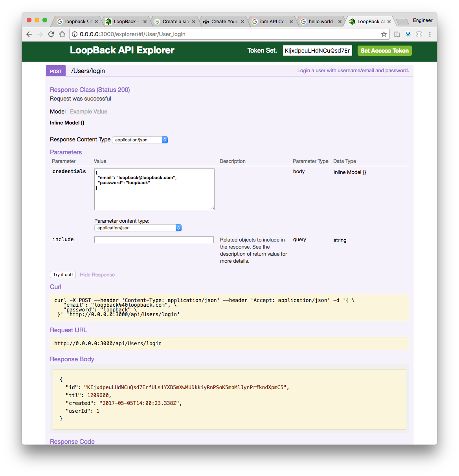Image resolution: width=459 pixels, height=476 pixels.
Task: Close the 'Create Your' tab
Action: 242,22
